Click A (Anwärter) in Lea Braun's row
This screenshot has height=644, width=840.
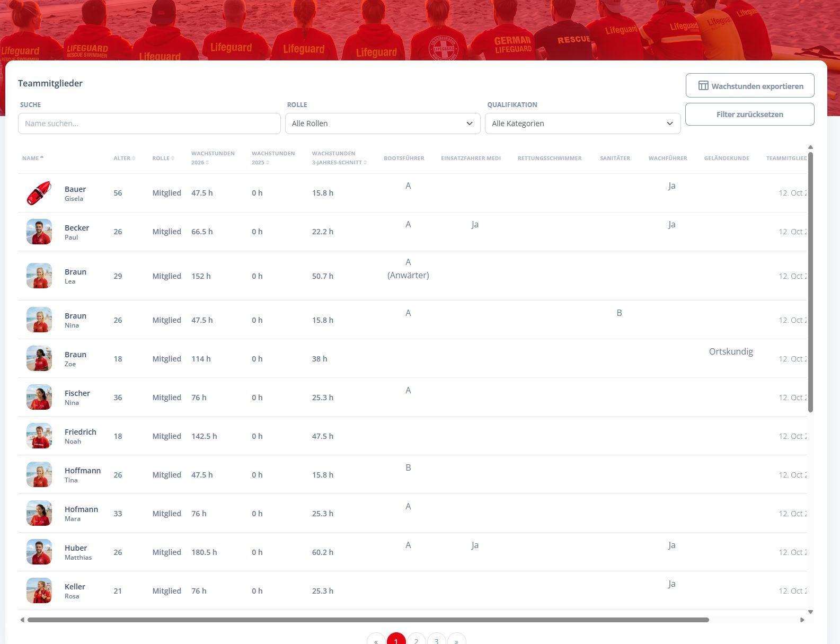pos(408,269)
